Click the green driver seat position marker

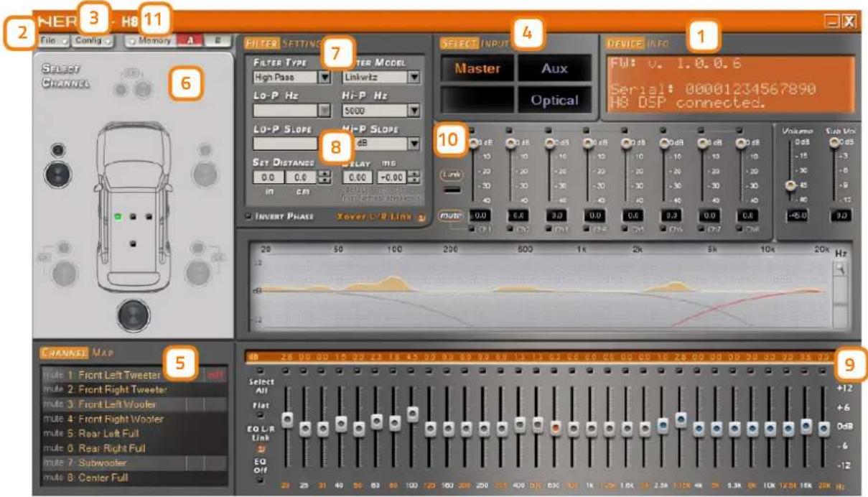(118, 215)
